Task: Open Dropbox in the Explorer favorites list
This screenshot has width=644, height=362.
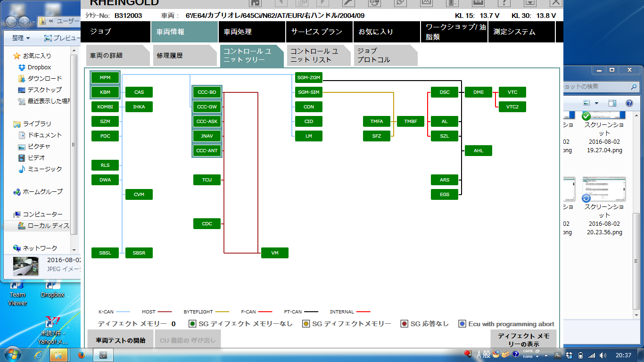Action: pos(39,67)
